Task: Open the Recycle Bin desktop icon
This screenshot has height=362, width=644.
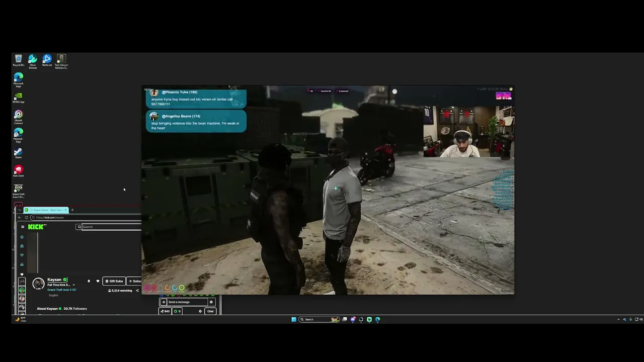Action: (19, 60)
